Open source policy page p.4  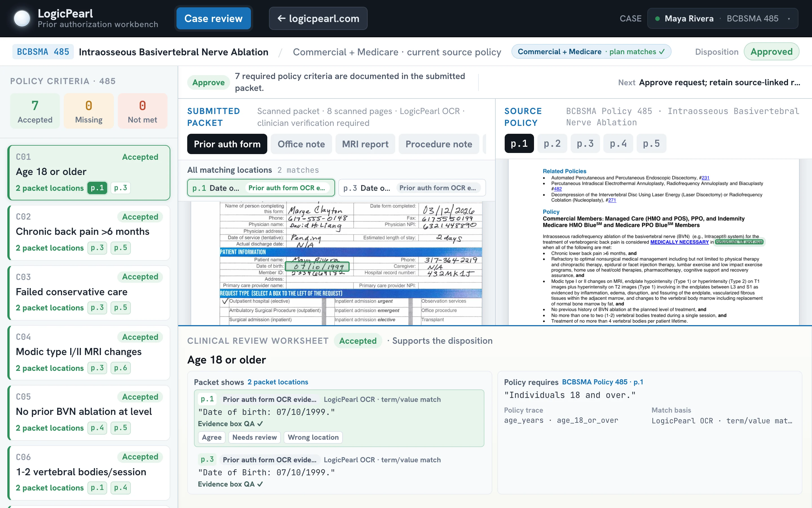tap(618, 143)
